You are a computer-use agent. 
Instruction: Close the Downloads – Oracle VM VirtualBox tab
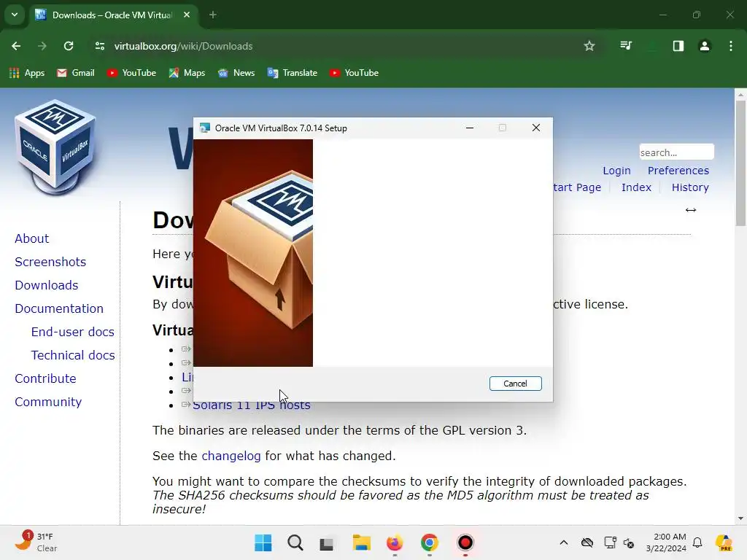(187, 15)
